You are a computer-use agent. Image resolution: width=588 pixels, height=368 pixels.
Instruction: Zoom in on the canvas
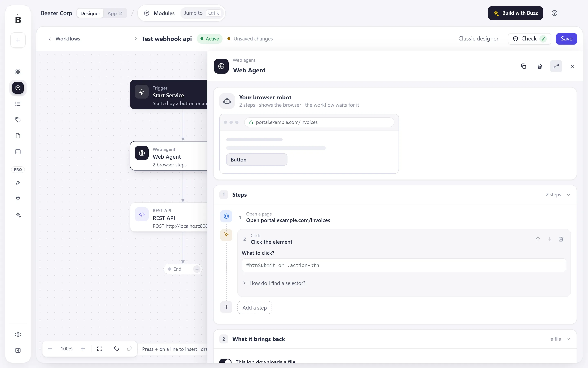(83, 349)
